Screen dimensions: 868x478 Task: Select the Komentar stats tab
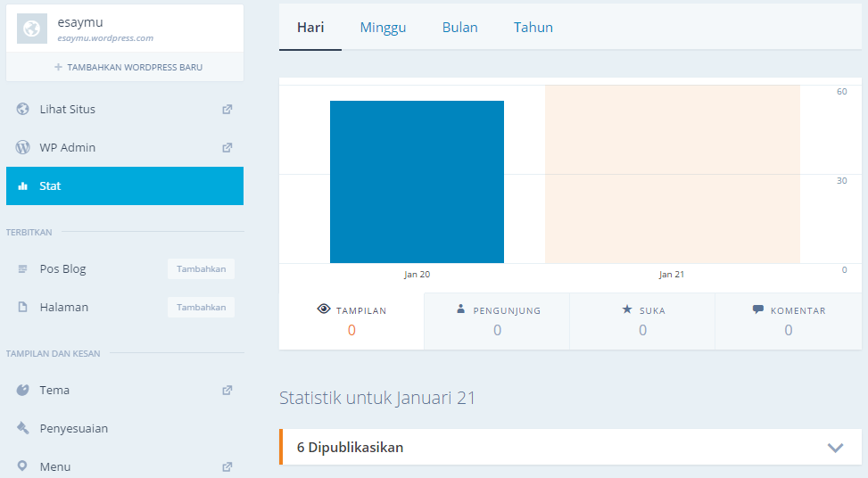tap(789, 321)
